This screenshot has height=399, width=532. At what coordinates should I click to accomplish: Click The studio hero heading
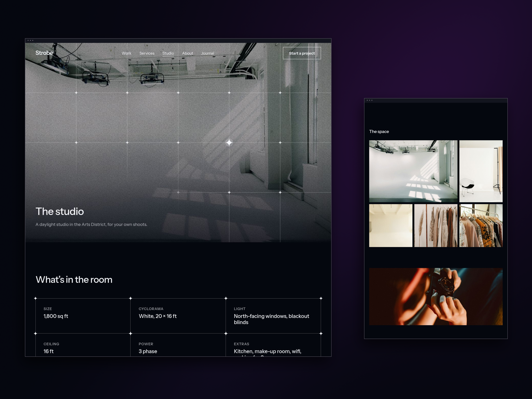(x=60, y=211)
